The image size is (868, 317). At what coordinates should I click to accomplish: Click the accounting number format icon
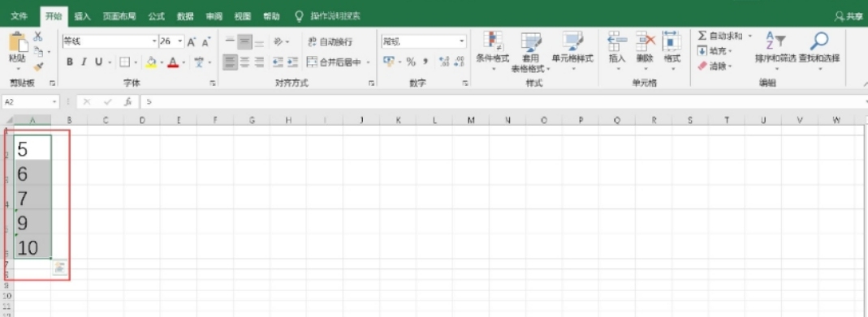[x=389, y=62]
